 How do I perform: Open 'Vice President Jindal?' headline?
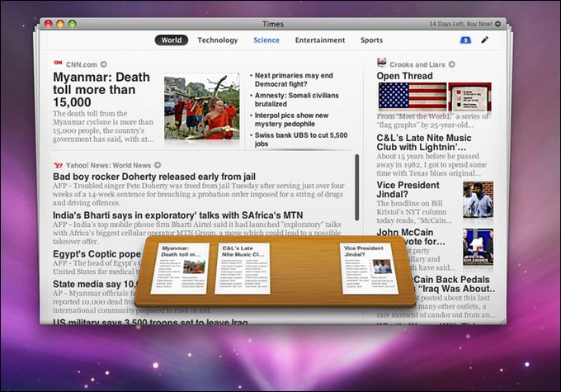[x=408, y=189]
